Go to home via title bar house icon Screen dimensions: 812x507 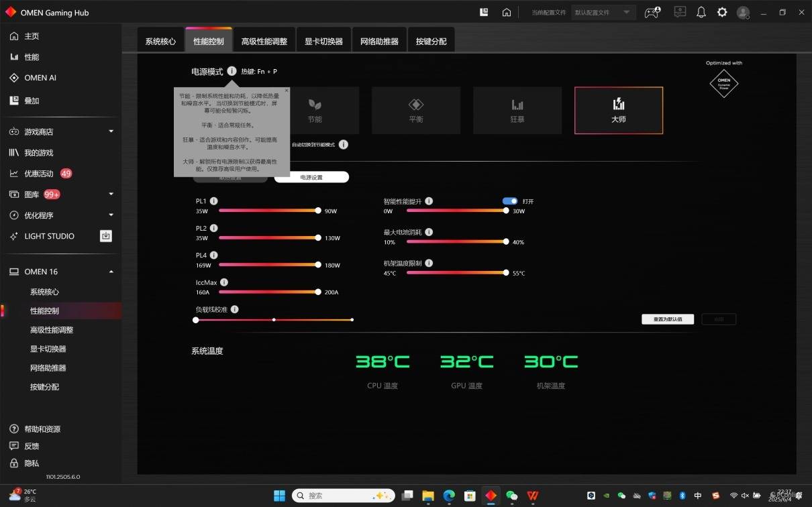pyautogui.click(x=507, y=12)
